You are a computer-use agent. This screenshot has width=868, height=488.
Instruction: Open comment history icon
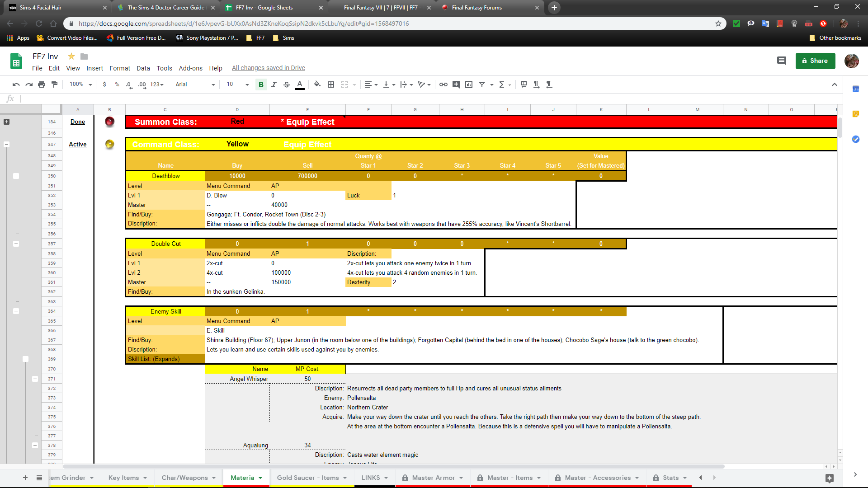point(782,61)
